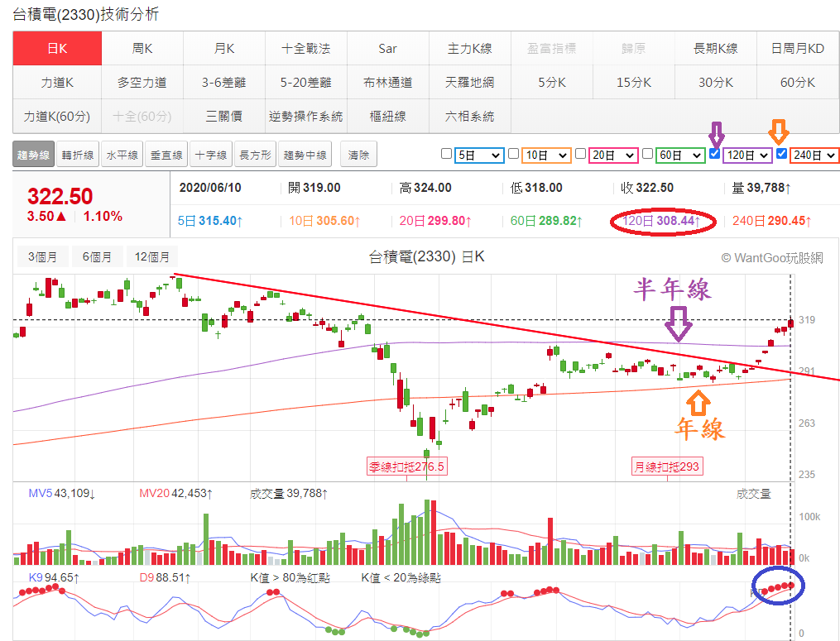The image size is (840, 641).
Task: Click the 240日 290.45 average value
Action: (772, 221)
